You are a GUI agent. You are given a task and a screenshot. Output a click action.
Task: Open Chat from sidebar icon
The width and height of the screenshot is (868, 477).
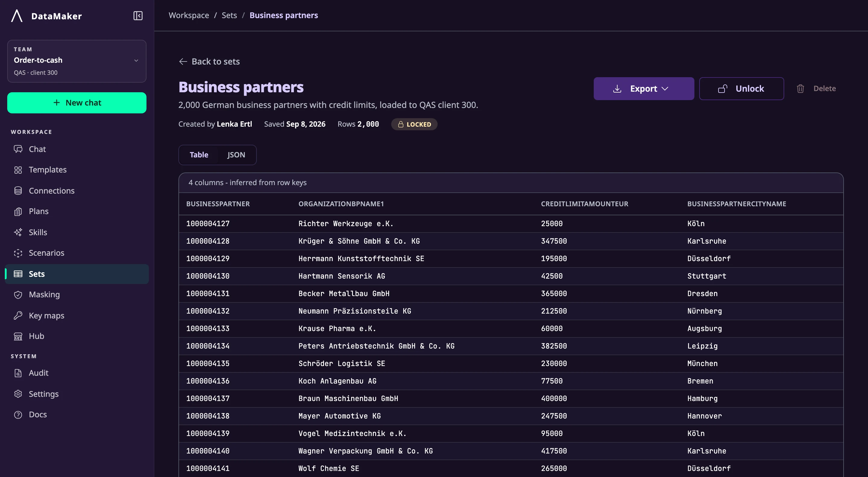pos(18,149)
